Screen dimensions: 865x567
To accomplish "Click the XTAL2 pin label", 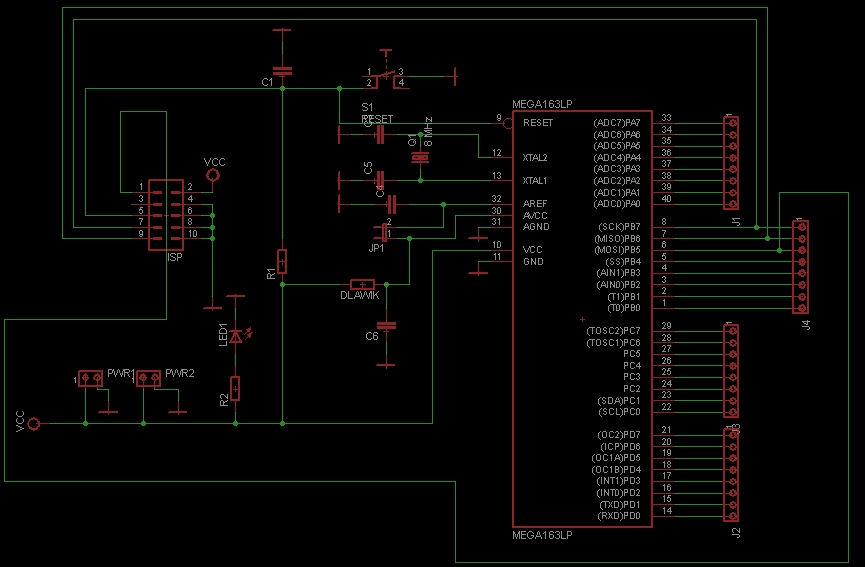I will [x=535, y=158].
